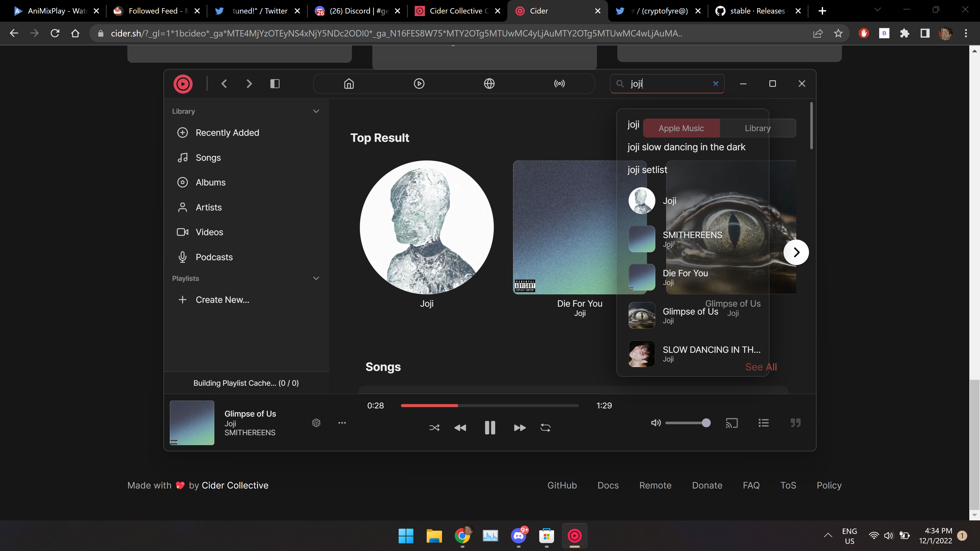This screenshot has width=980, height=551.
Task: Click the Home icon in Cider
Action: [349, 84]
